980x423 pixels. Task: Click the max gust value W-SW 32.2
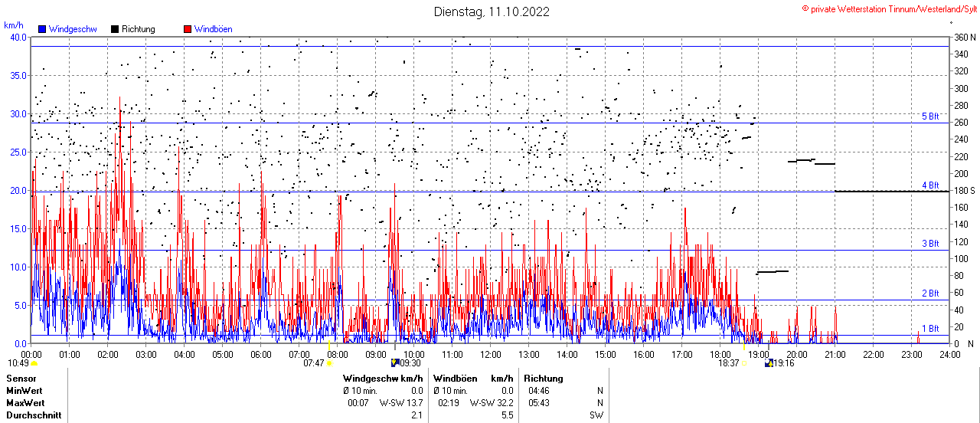click(492, 403)
